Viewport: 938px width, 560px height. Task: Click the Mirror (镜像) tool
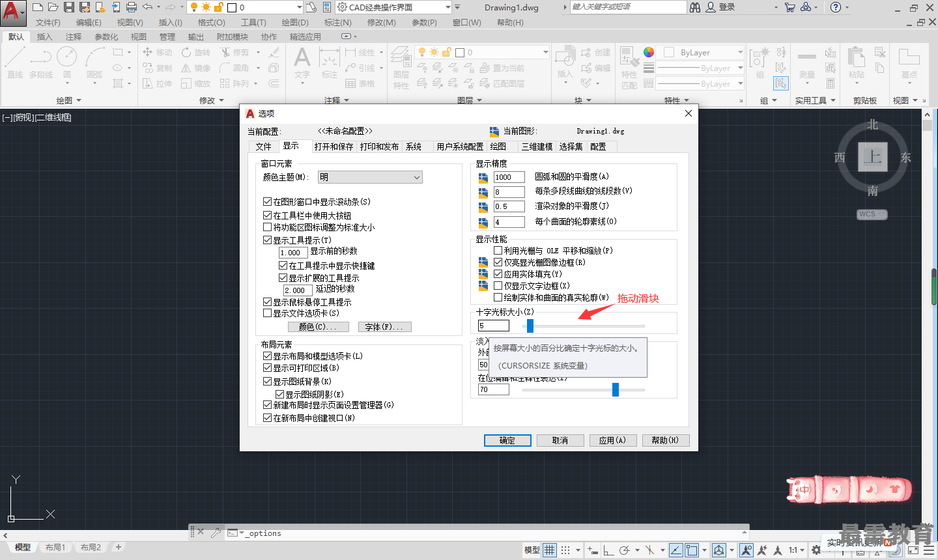click(196, 68)
